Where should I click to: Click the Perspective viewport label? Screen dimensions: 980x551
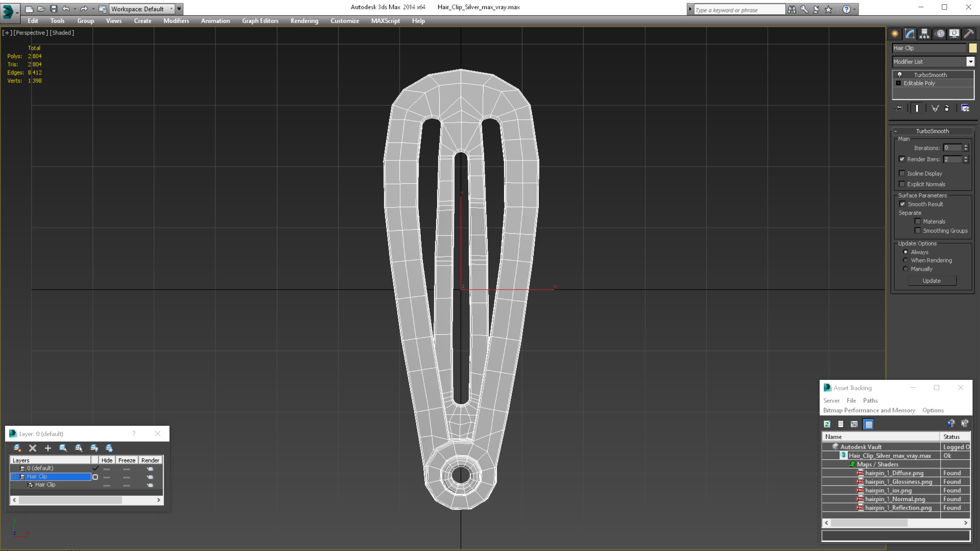[31, 33]
